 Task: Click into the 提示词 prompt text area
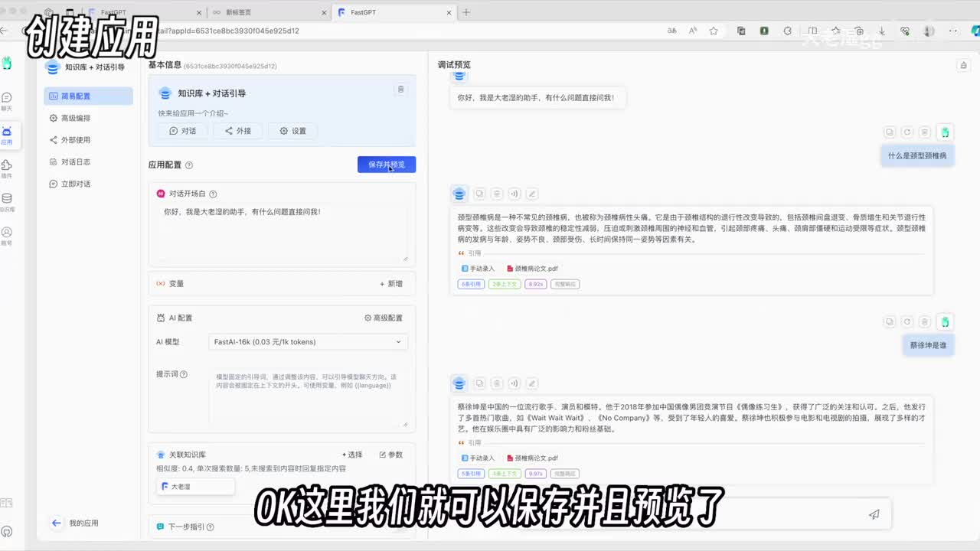[x=307, y=398]
